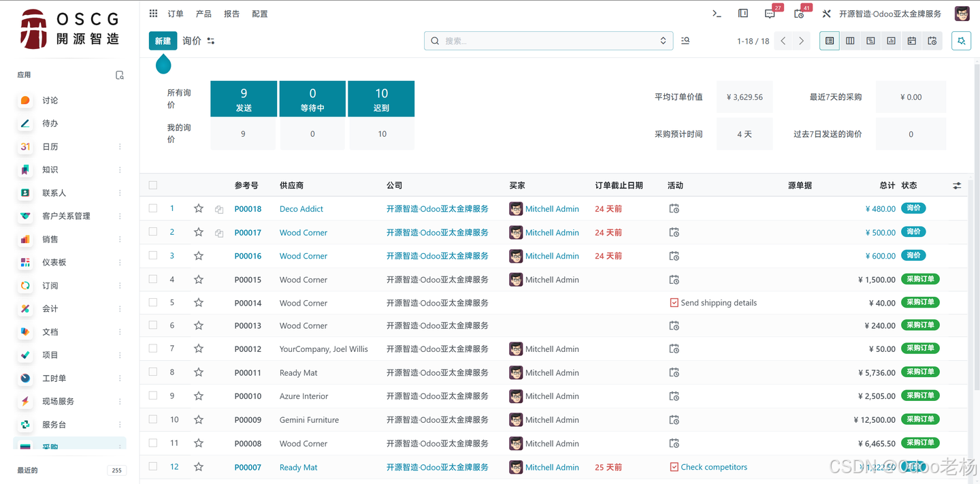This screenshot has width=980, height=484.
Task: Open the AI sparkle button at far right
Action: (961, 41)
